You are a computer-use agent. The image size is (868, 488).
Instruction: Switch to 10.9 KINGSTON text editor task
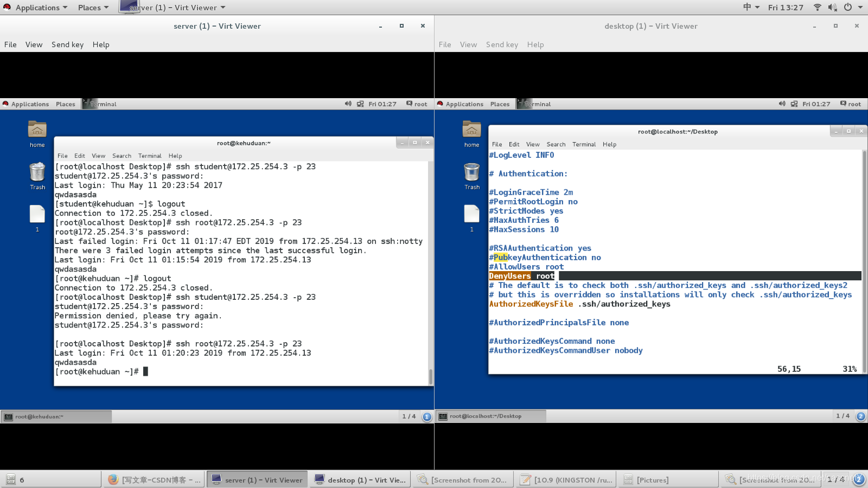[566, 479]
